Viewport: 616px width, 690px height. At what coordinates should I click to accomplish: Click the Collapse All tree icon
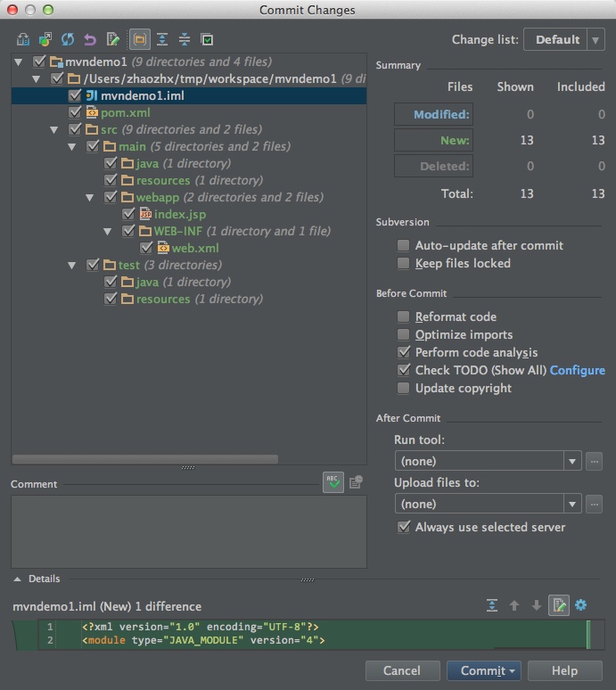pos(185,39)
